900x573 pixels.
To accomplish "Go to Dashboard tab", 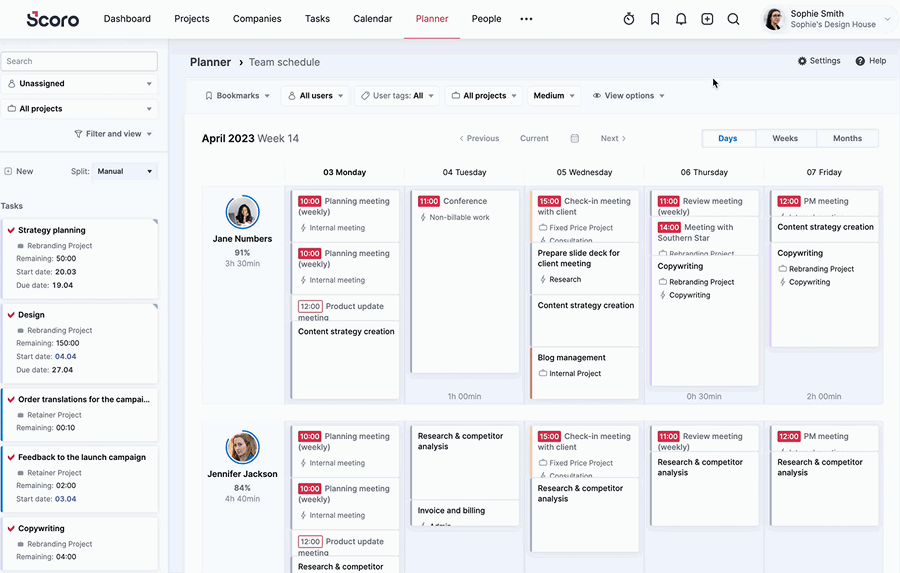I will [x=127, y=19].
